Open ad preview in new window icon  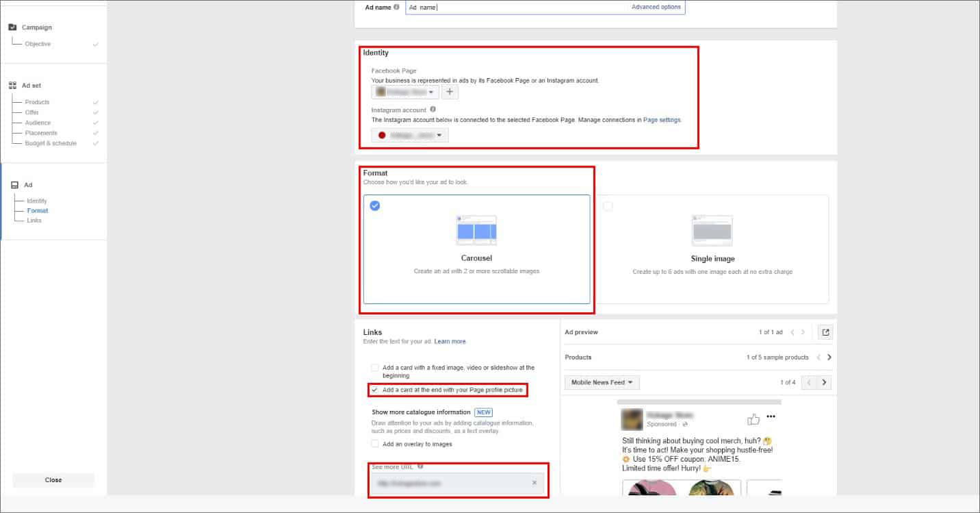pos(825,332)
